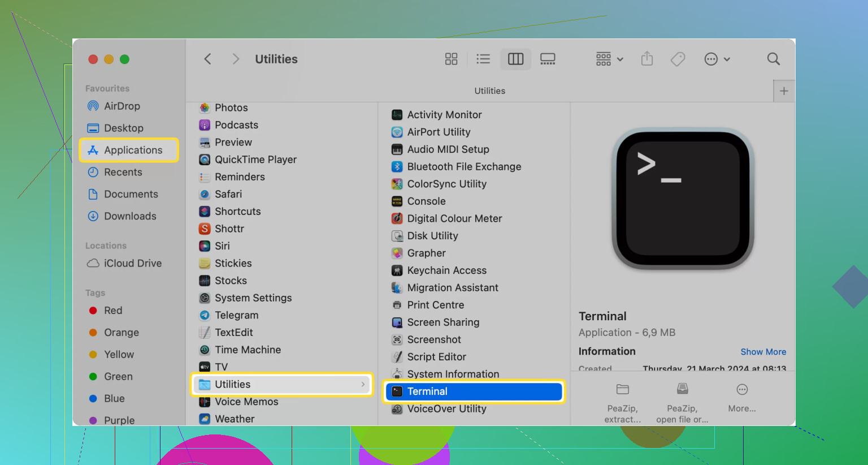Screen dimensions: 868x465
Task: Expand the Utilities folder chevron
Action: click(x=363, y=385)
